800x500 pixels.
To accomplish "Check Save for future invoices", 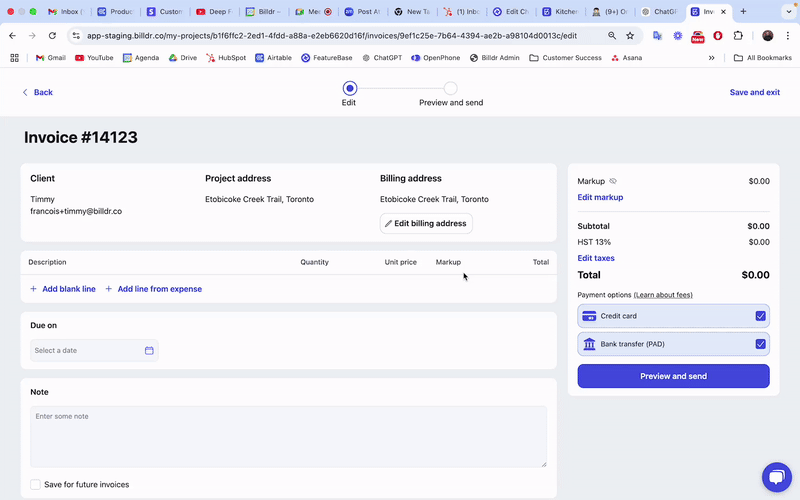I will click(x=36, y=484).
